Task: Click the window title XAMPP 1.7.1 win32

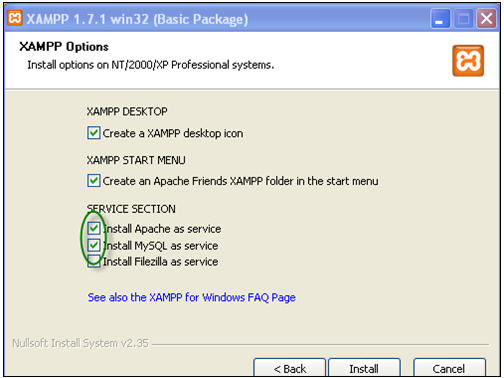Action: point(137,19)
